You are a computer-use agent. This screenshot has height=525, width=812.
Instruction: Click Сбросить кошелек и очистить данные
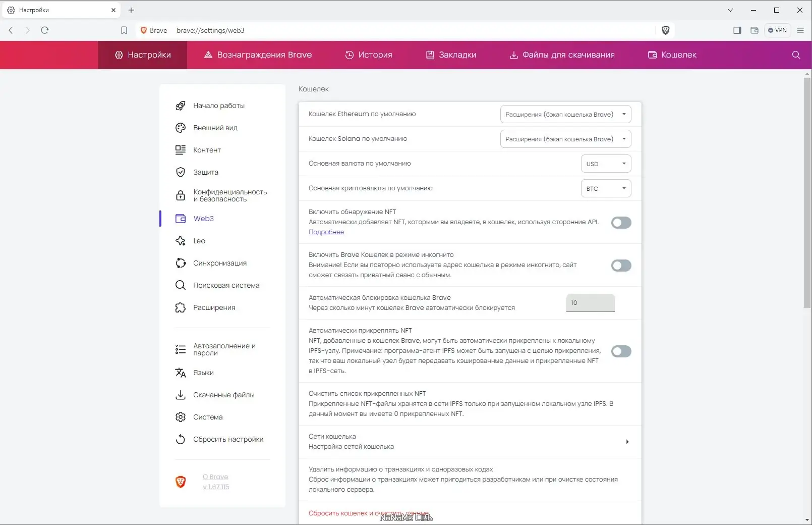click(x=368, y=513)
